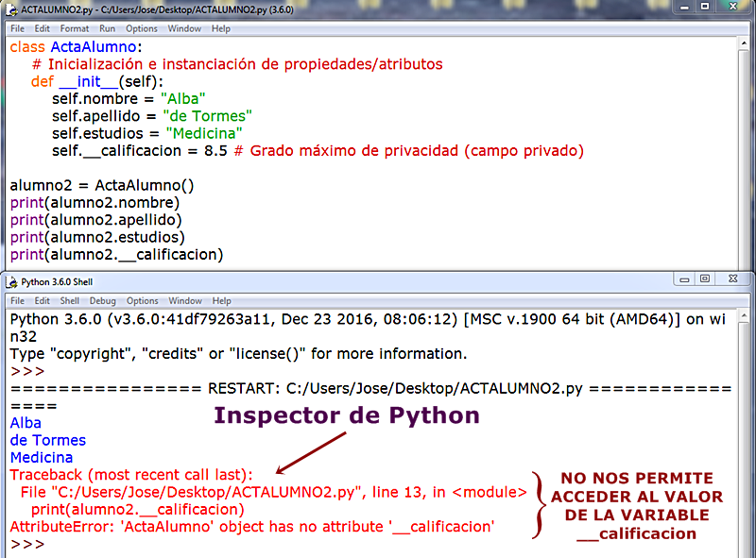
Task: Open Edit menu in ACTALUMNO2.py editor
Action: point(42,28)
